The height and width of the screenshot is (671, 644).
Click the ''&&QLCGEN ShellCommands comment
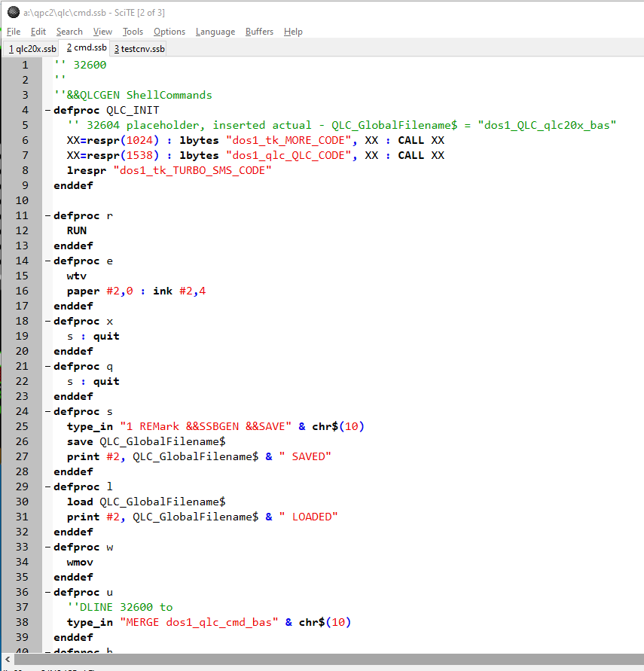pyautogui.click(x=133, y=95)
